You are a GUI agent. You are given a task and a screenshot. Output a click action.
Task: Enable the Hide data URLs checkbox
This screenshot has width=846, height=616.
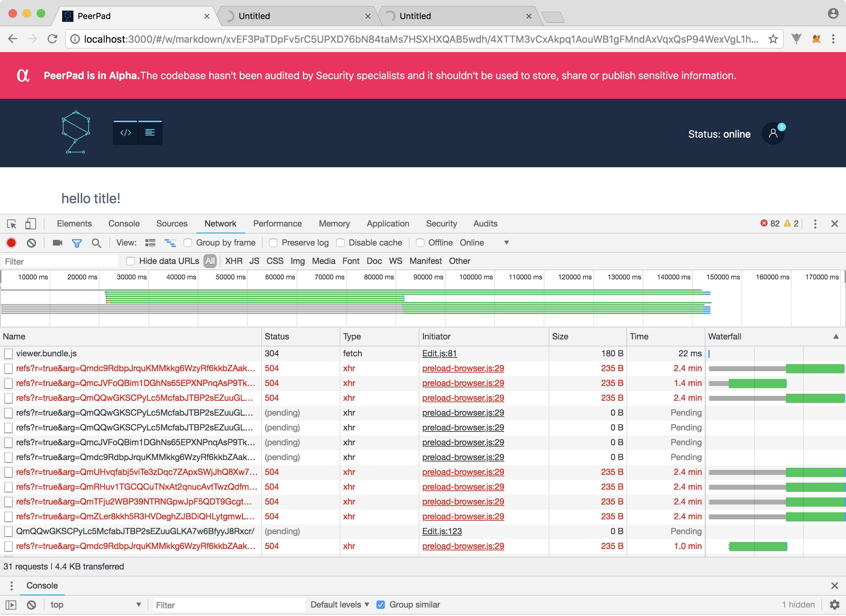(131, 261)
